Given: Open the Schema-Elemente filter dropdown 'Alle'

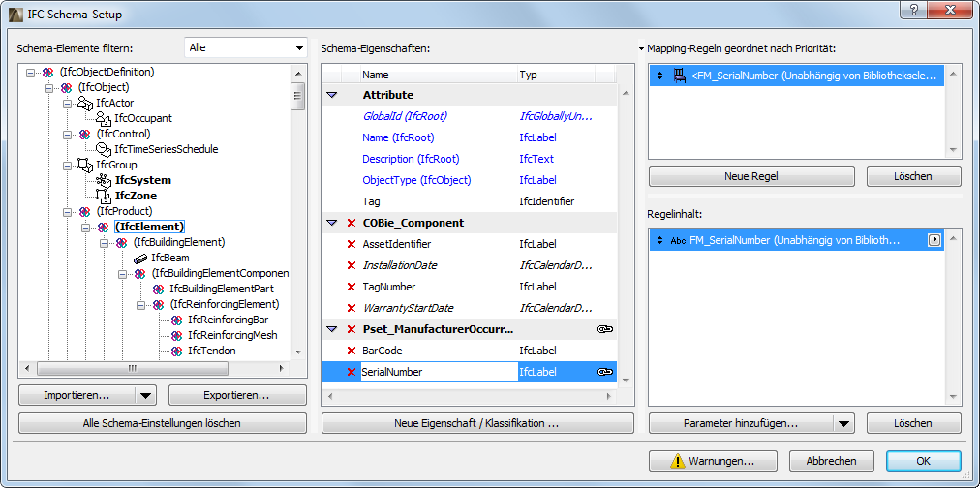Looking at the screenshot, I should coord(246,47).
